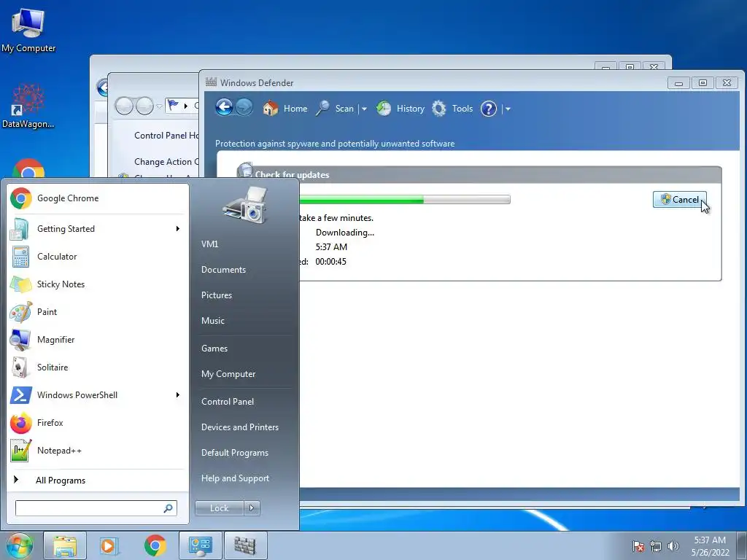Open DataWagon desktop shortcut
Image resolution: width=747 pixels, height=560 pixels.
[28, 106]
